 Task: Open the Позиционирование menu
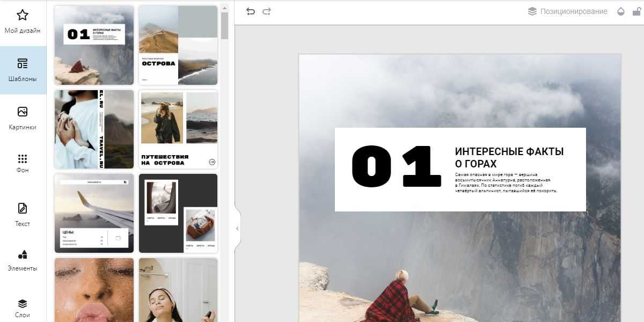567,11
